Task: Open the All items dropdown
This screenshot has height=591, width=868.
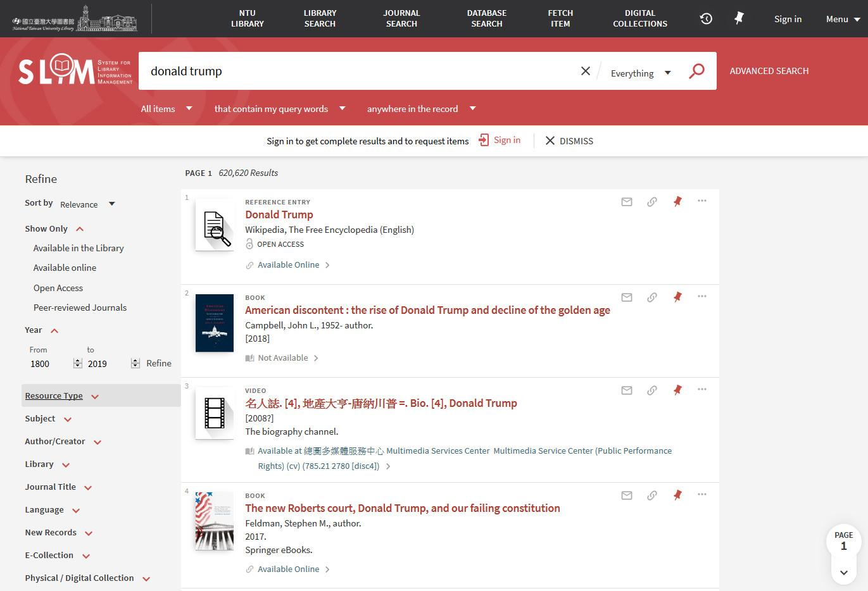Action: tap(167, 109)
